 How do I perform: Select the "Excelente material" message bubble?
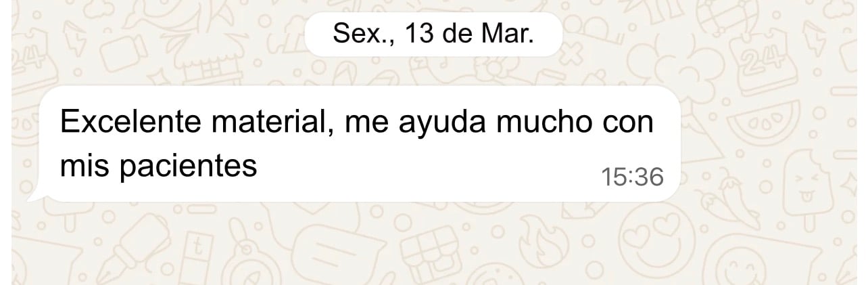coord(358,144)
